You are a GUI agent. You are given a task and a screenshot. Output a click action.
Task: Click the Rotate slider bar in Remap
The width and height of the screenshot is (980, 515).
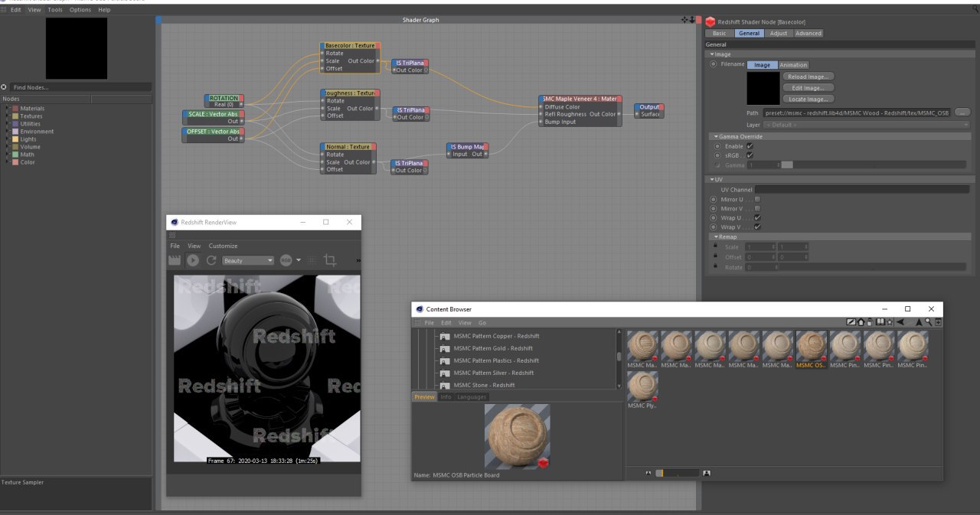[x=873, y=267]
